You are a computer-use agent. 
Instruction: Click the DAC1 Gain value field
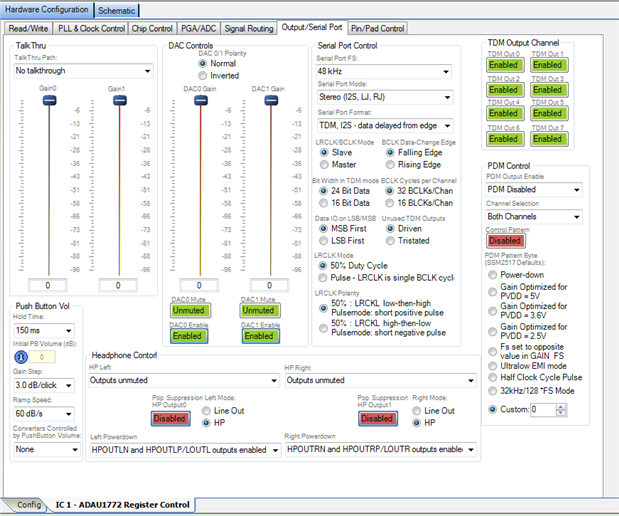(270, 285)
